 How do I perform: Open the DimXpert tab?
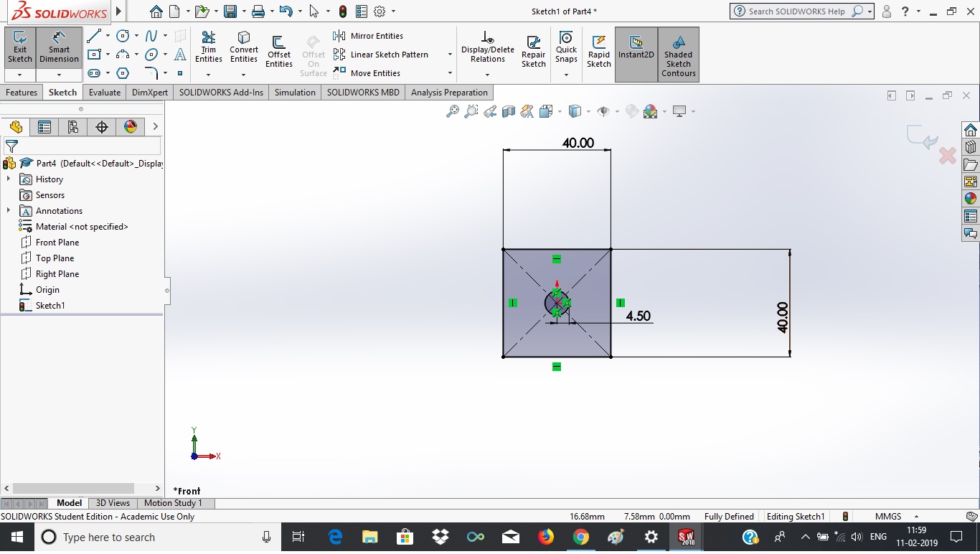pos(150,93)
